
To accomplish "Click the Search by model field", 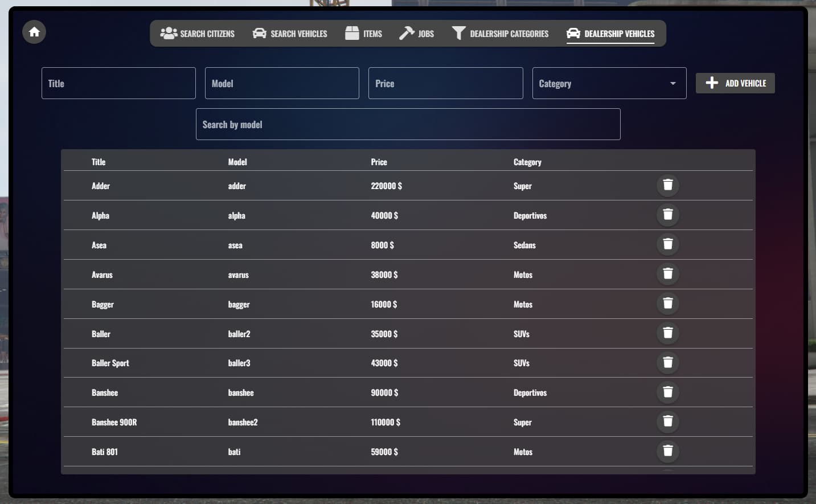I will [408, 124].
